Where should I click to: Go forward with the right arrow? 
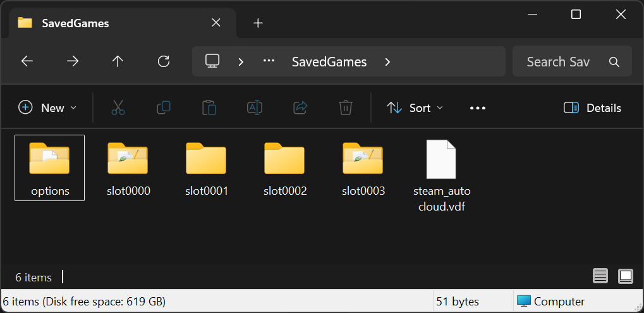click(x=73, y=61)
